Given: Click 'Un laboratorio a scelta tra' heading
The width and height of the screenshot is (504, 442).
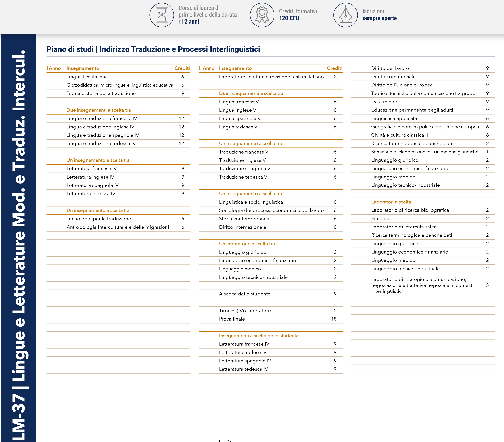Looking at the screenshot, I should click(x=247, y=244).
